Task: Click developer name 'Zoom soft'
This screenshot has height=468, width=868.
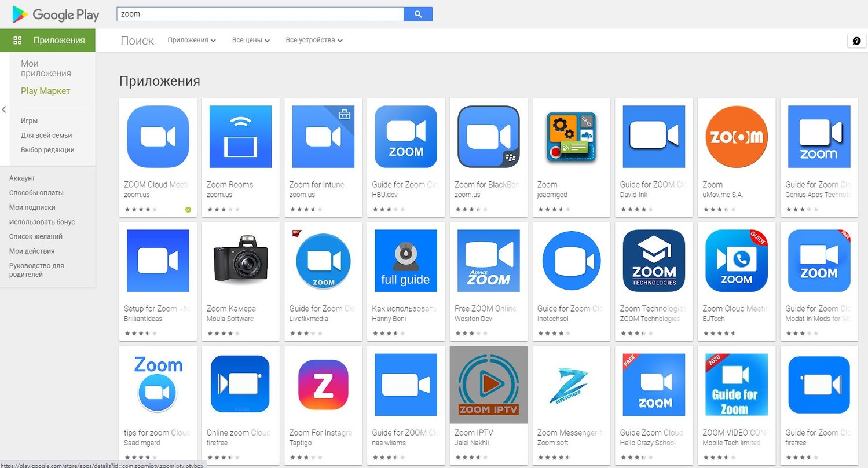Action: point(553,443)
